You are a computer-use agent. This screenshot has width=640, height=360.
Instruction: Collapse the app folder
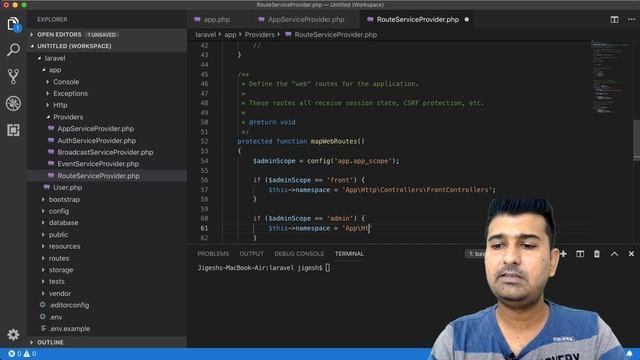pos(55,70)
